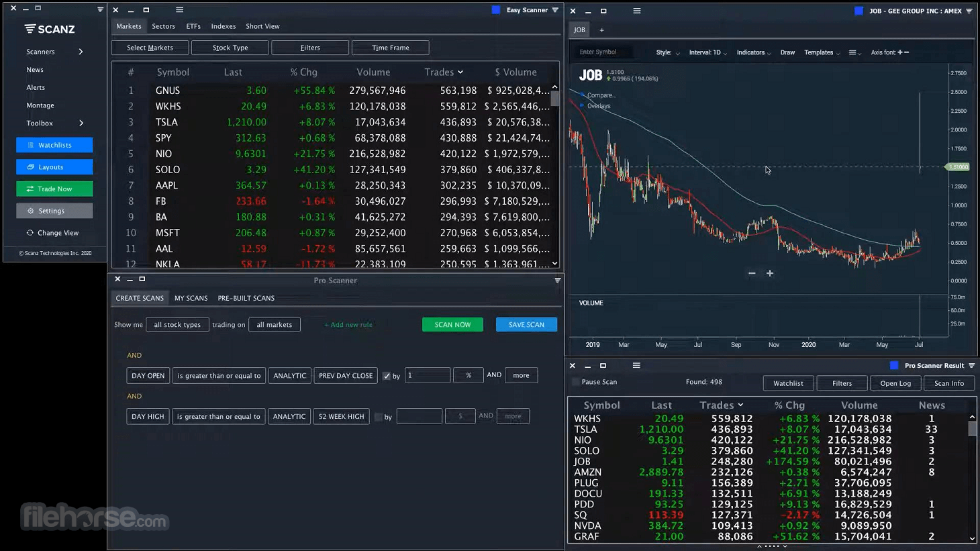Click Easy Scanner vertical scrollbar thumb
Screen dimensions: 980x551
(555, 99)
